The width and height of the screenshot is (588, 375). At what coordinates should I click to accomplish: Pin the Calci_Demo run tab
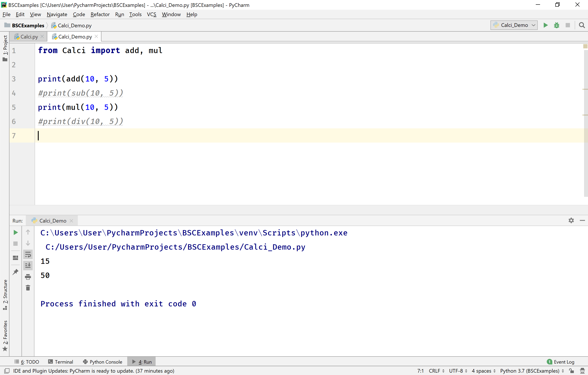pyautogui.click(x=15, y=272)
